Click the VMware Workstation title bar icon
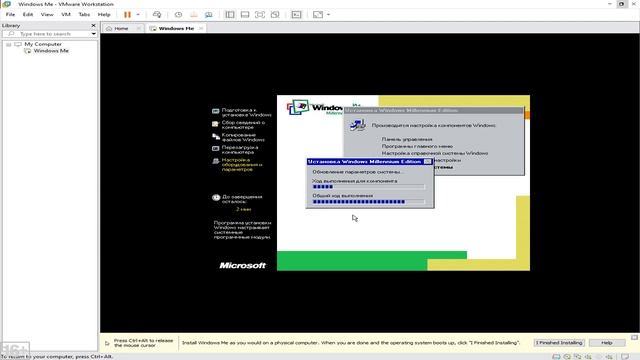 pos(7,4)
